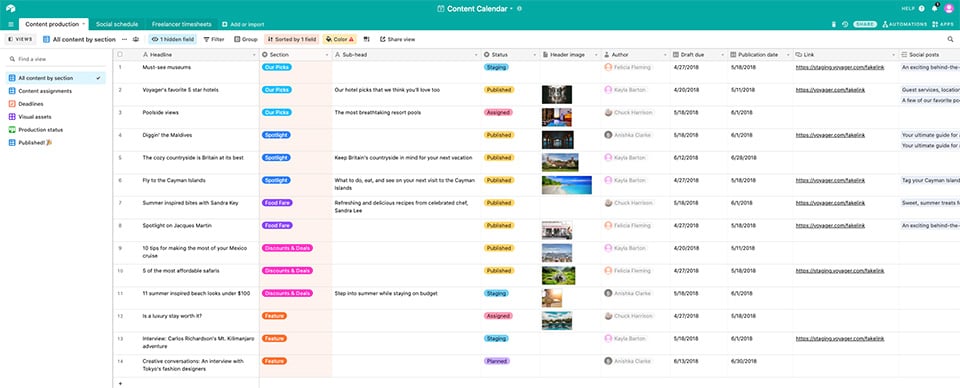Viewport: 960px width, 388px height.
Task: Click the Planned status in Creative conversations row
Action: (x=497, y=361)
